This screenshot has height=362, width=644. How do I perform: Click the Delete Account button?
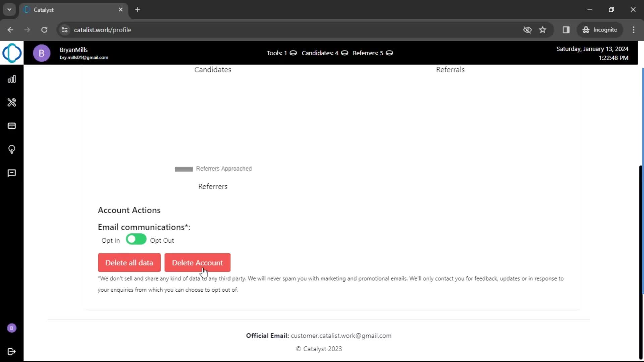197,262
